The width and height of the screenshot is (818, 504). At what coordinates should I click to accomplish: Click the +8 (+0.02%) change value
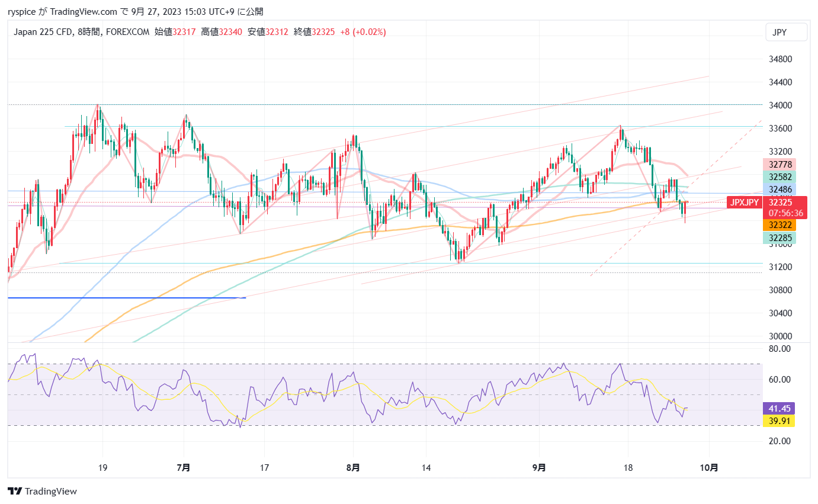tap(363, 32)
